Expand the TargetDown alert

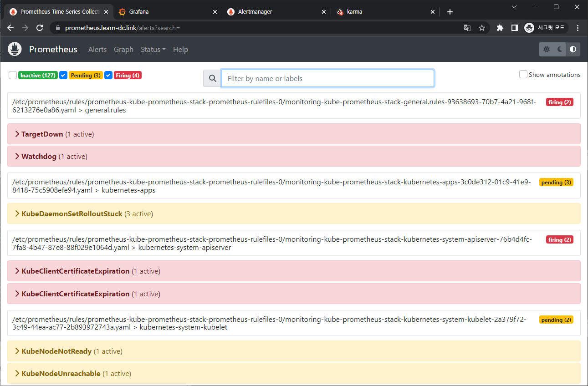point(42,134)
